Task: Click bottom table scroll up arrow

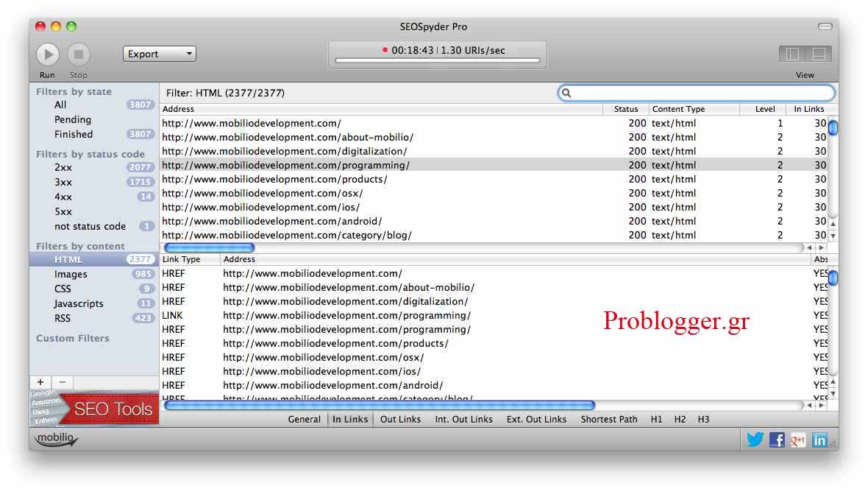Action: pyautogui.click(x=833, y=382)
